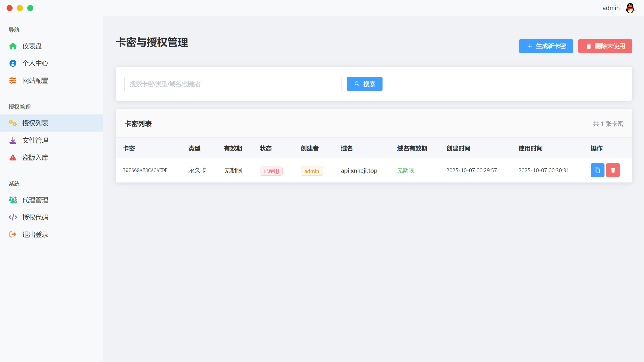Click the QQ penguin avatar top right
The height and width of the screenshot is (362, 644).
630,8
